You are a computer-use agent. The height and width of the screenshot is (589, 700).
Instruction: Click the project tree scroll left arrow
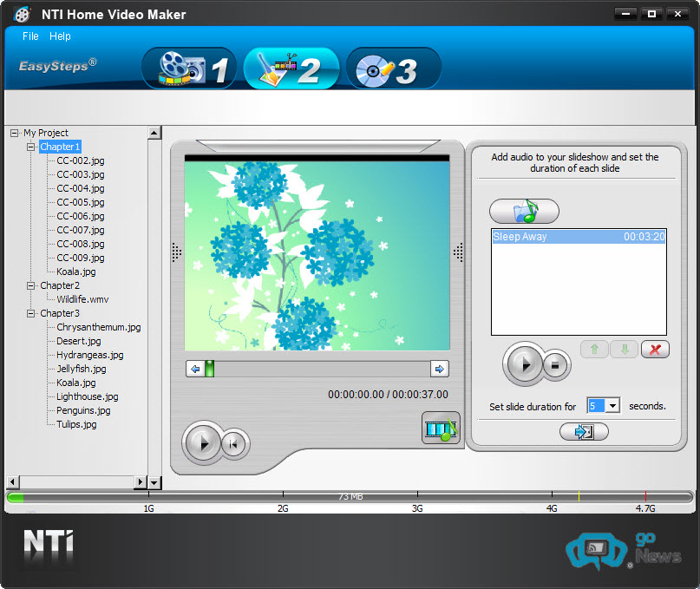12,481
